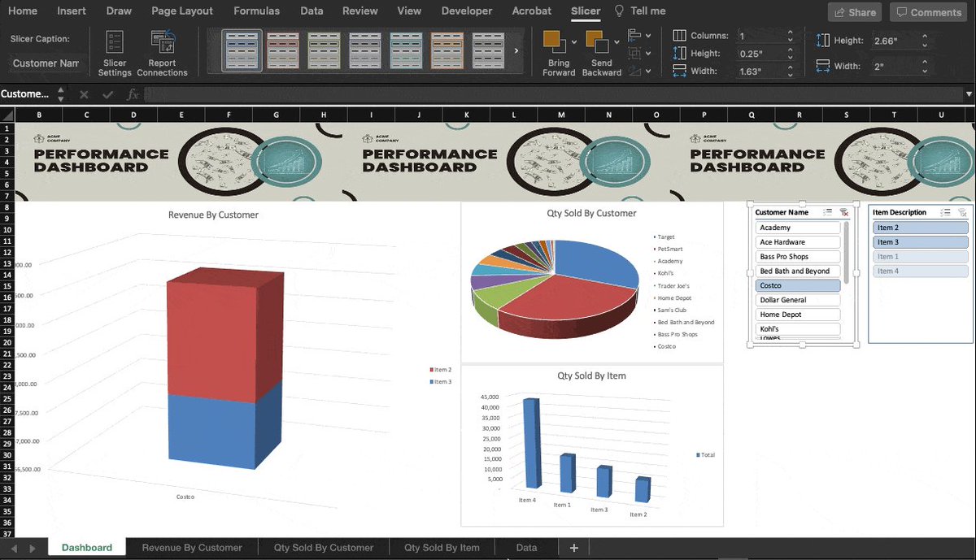This screenshot has height=560, width=976.
Task: Toggle Kohl's slicer item
Action: (797, 329)
